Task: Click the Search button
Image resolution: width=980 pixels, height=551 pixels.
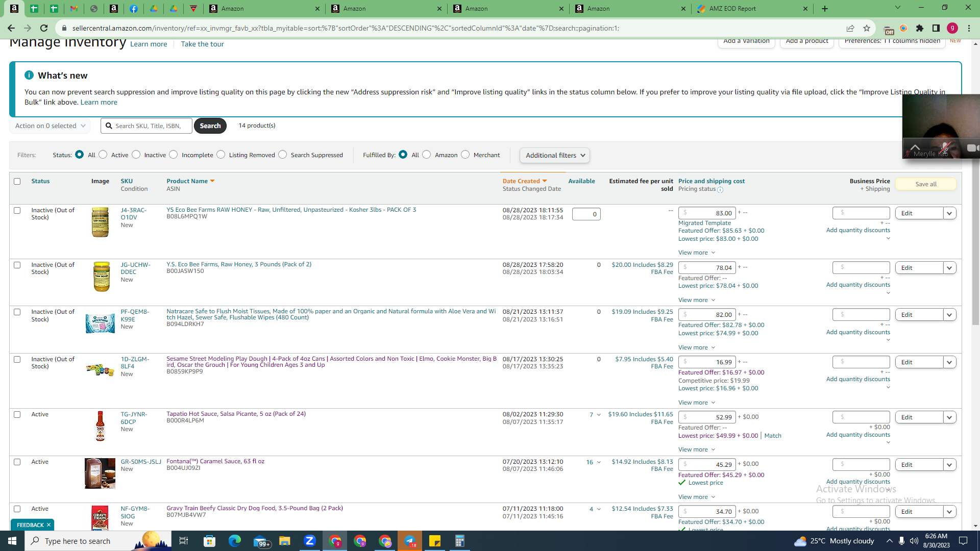Action: point(210,126)
